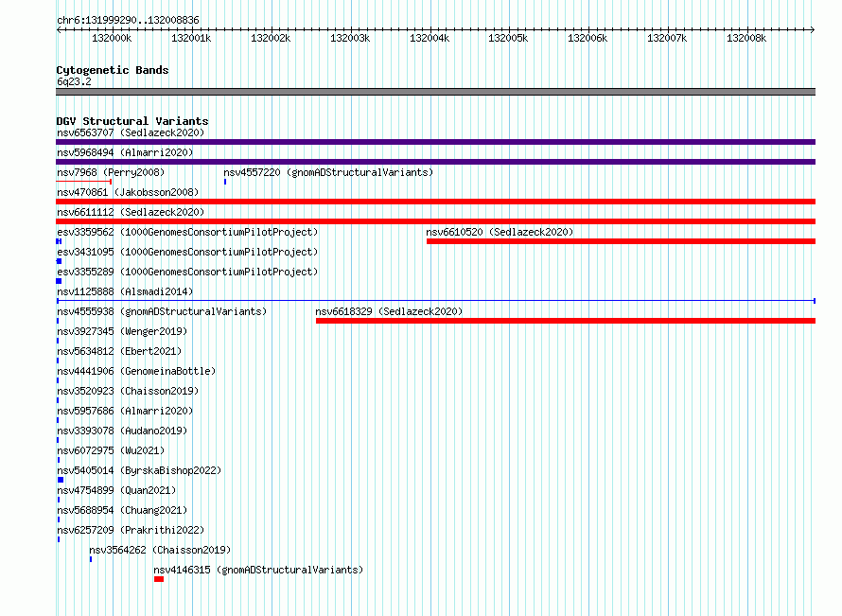
Task: Open esv3355289 (1000GenomesConsortiumPilotProject) label
Action: [187, 272]
